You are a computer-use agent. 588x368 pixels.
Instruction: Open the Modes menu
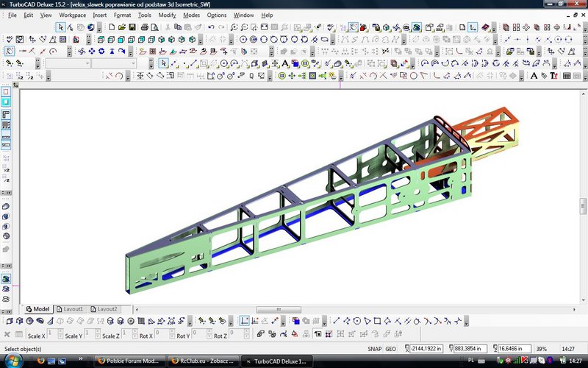click(x=191, y=15)
